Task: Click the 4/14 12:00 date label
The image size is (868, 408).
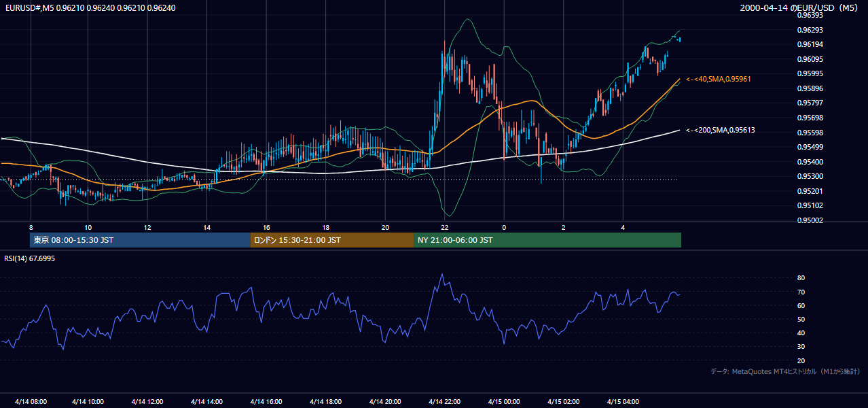Action: tap(147, 402)
